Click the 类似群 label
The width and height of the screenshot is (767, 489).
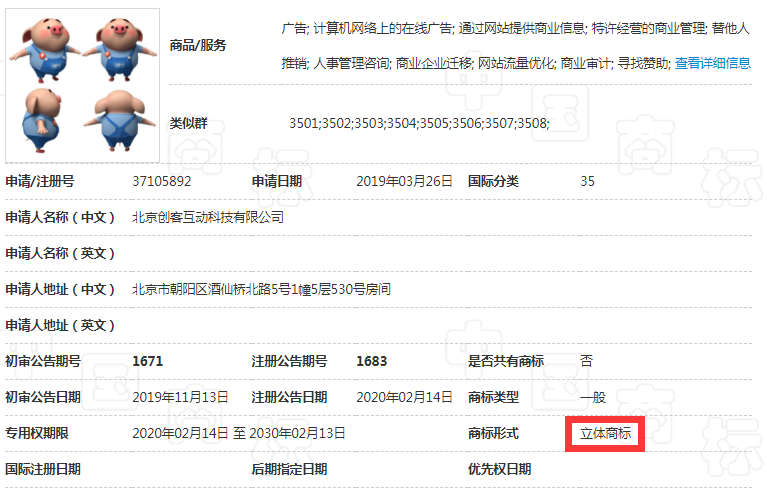coord(188,123)
